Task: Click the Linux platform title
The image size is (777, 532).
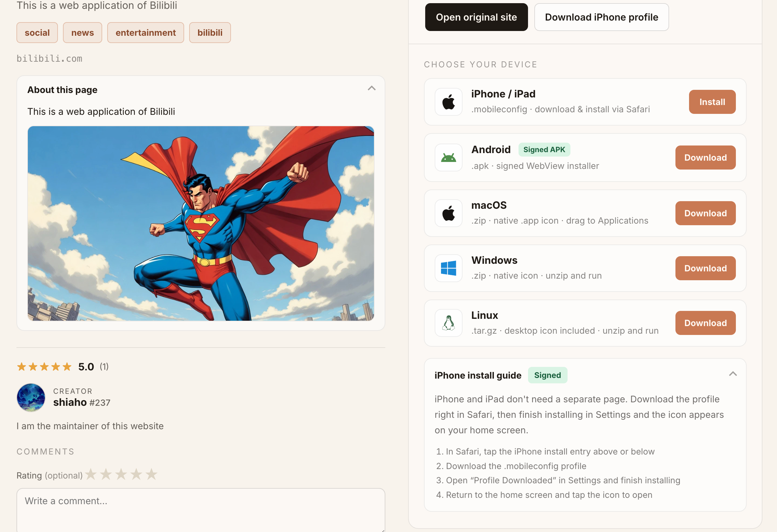Action: (x=484, y=315)
